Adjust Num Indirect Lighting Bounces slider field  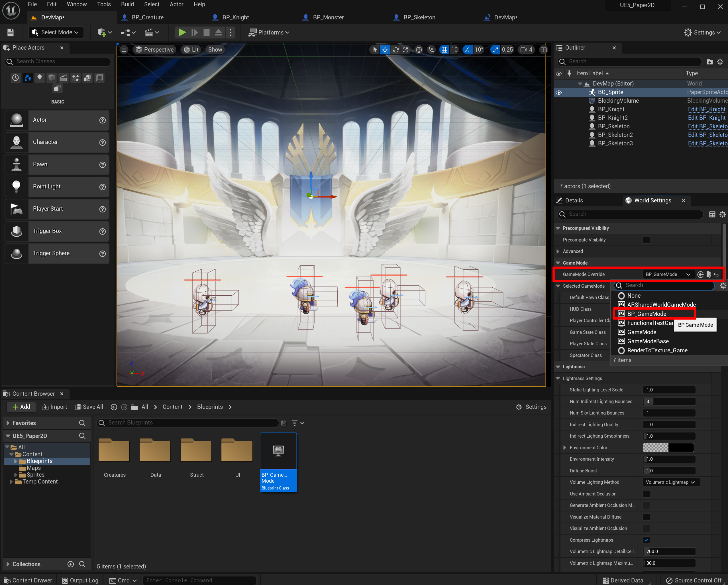click(x=669, y=401)
